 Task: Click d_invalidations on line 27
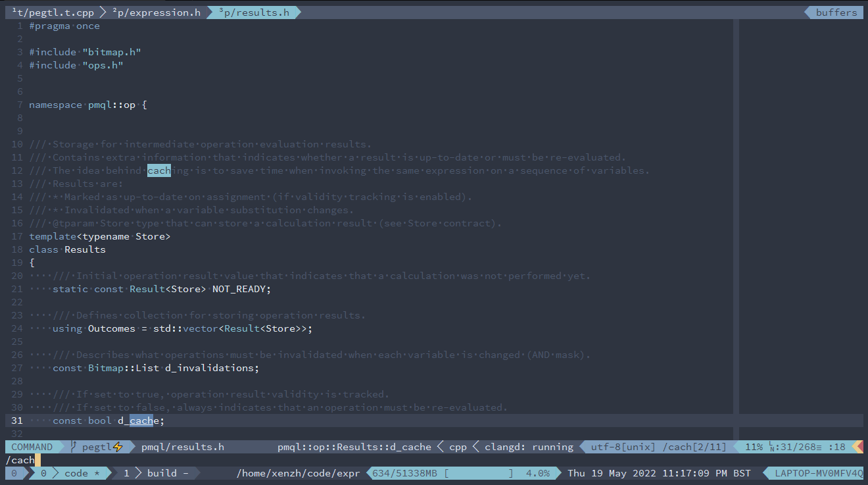click(x=209, y=368)
